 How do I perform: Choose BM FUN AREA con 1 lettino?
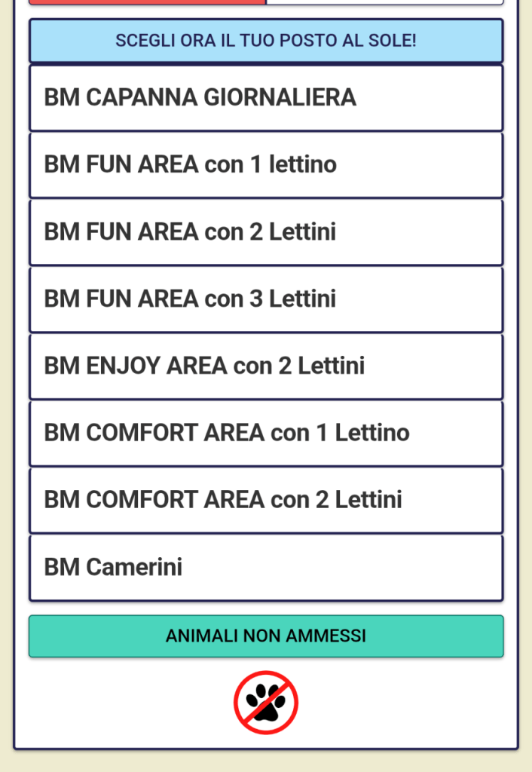[x=265, y=165]
